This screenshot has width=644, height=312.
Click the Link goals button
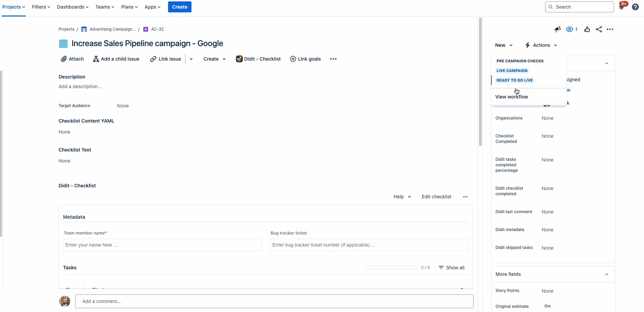click(305, 59)
